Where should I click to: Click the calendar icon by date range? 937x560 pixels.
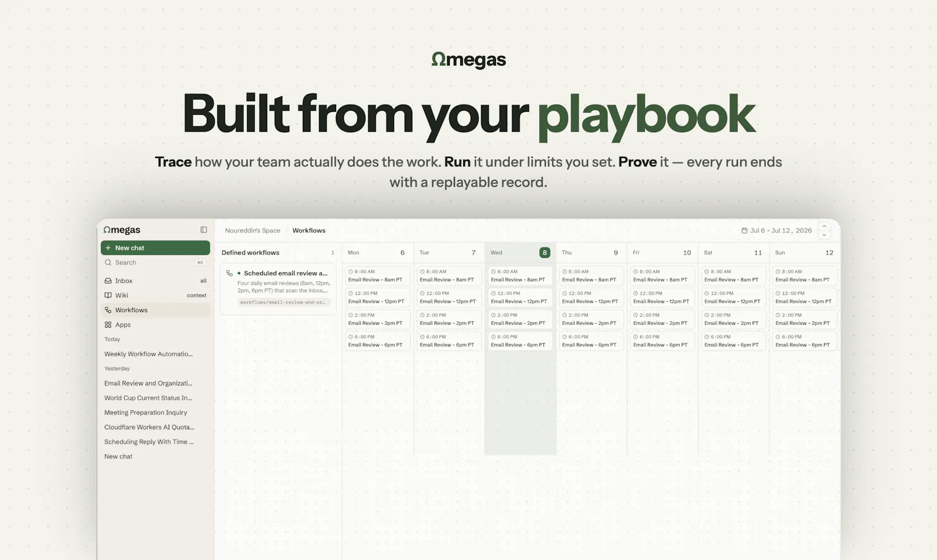pyautogui.click(x=744, y=231)
